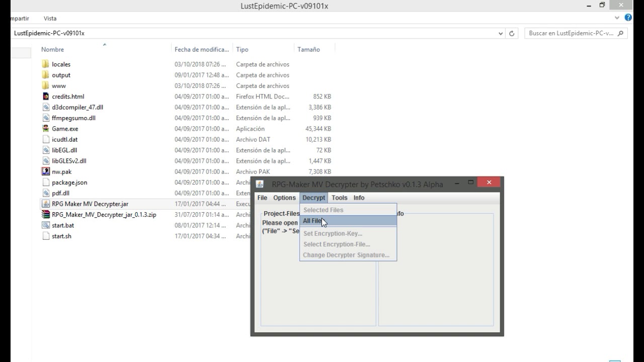The width and height of the screenshot is (644, 362).
Task: Click the search magnifier icon in Explorer
Action: pos(621,33)
